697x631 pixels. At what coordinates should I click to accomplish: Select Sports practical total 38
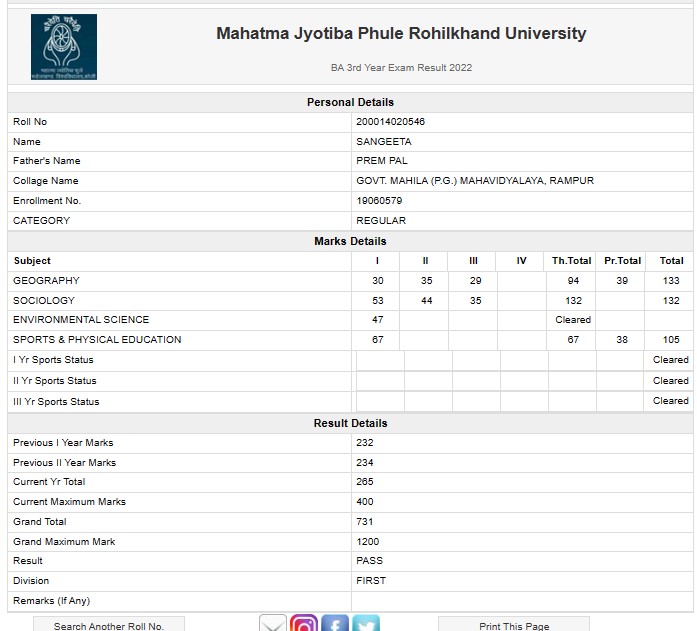point(622,339)
